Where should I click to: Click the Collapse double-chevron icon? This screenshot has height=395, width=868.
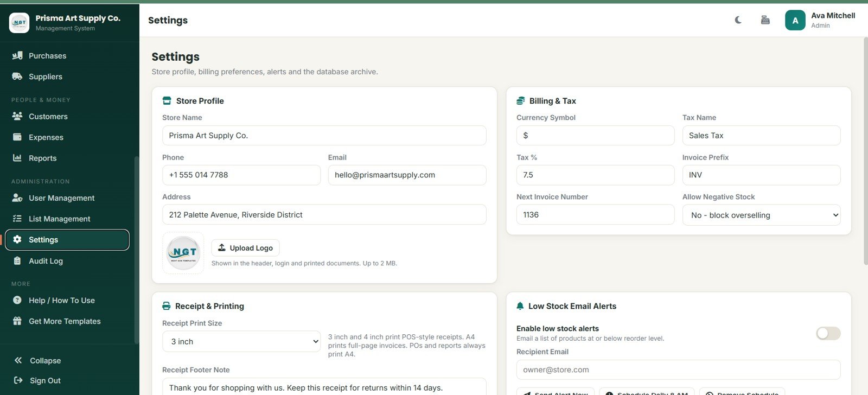tap(18, 360)
